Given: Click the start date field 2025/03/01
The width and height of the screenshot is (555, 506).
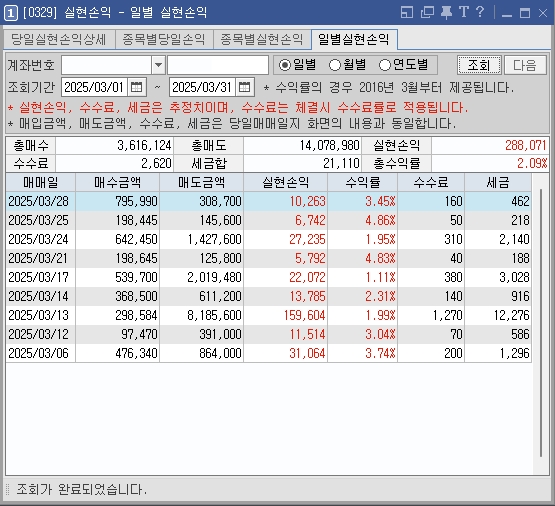Looking at the screenshot, I should [x=94, y=87].
